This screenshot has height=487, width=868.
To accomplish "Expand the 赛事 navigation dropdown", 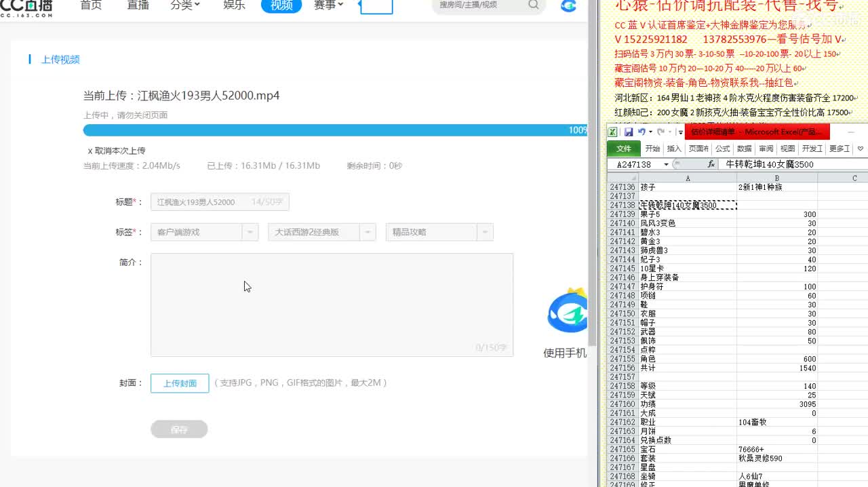I will point(328,5).
